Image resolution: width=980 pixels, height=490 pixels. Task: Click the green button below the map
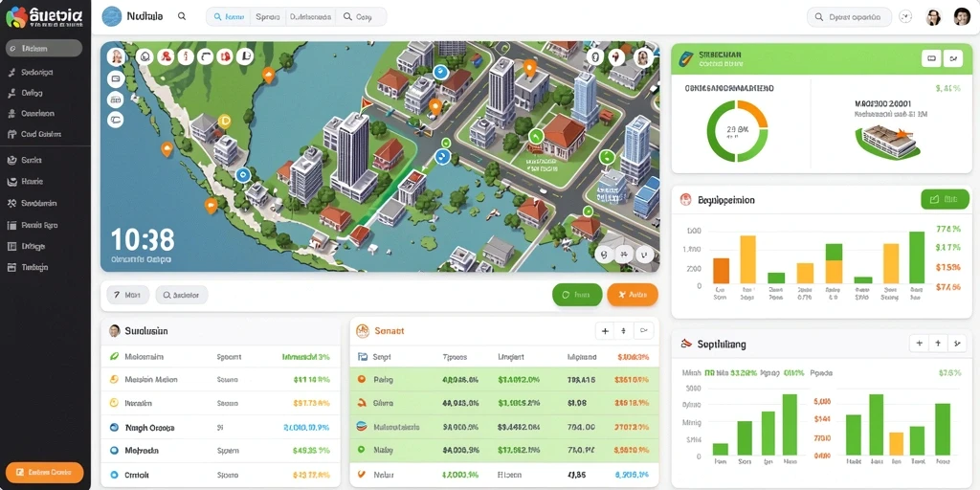tap(577, 295)
